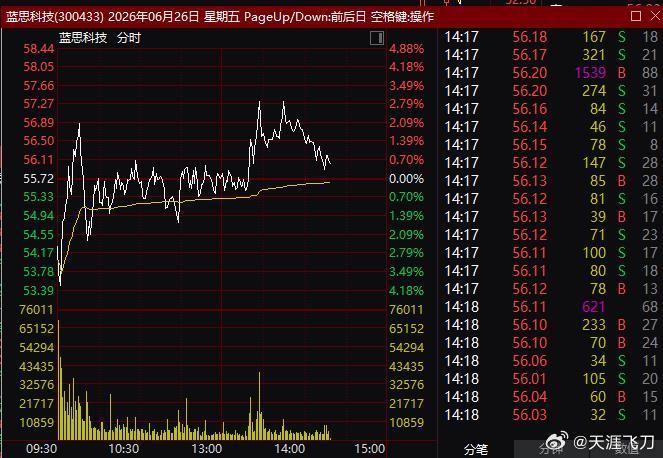Select the tick with volume 147
The image size is (663, 458).
[x=551, y=162]
